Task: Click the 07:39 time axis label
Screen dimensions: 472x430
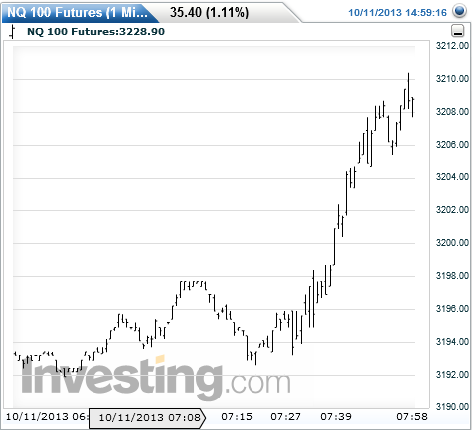Action: tap(336, 417)
